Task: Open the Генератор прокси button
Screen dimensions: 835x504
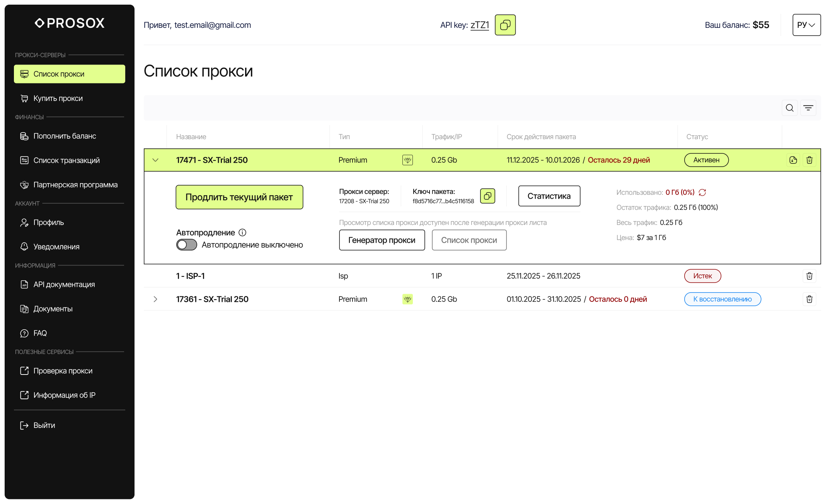Action: click(382, 240)
